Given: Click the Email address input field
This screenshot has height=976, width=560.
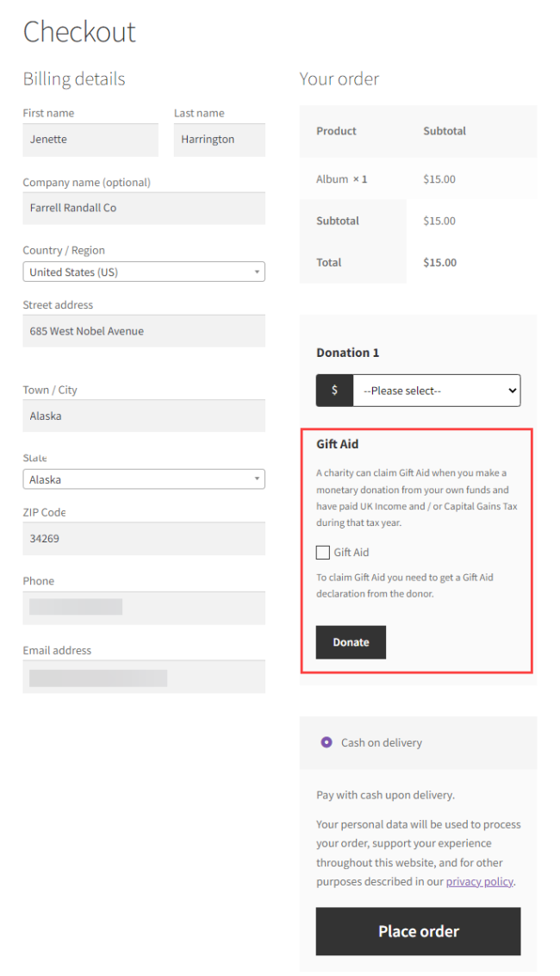Looking at the screenshot, I should (144, 677).
